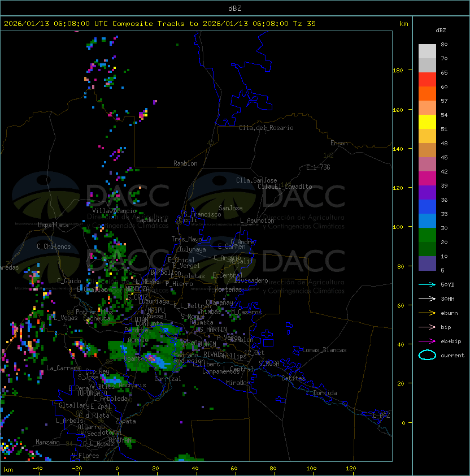Click the Uspallata place label
The height and width of the screenshot is (476, 470).
tap(54, 225)
